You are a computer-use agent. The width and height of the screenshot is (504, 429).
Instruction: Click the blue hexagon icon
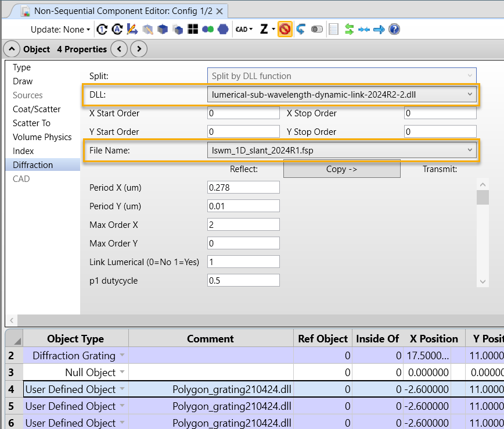223,30
